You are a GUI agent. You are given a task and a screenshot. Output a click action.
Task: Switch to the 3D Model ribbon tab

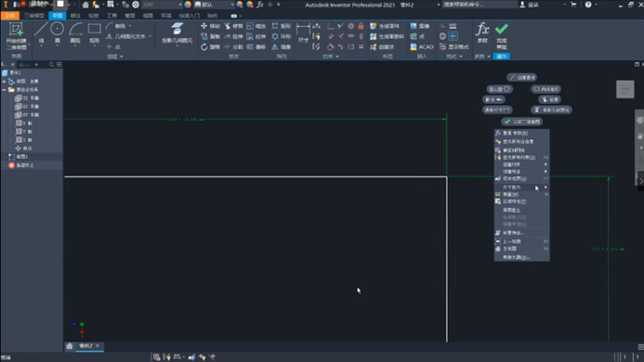tap(34, 16)
